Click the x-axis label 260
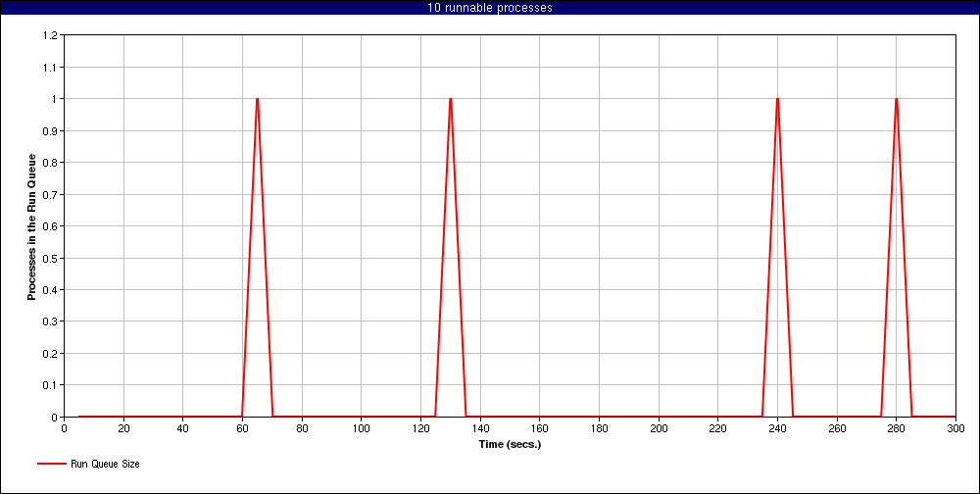Viewport: 980px width, 494px height. (x=837, y=428)
